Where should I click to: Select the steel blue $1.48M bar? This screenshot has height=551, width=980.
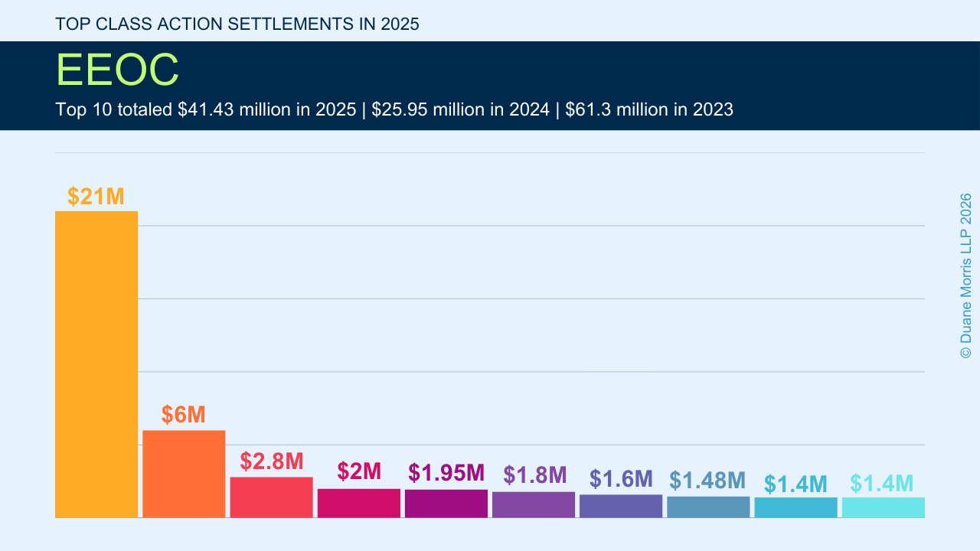coord(707,507)
